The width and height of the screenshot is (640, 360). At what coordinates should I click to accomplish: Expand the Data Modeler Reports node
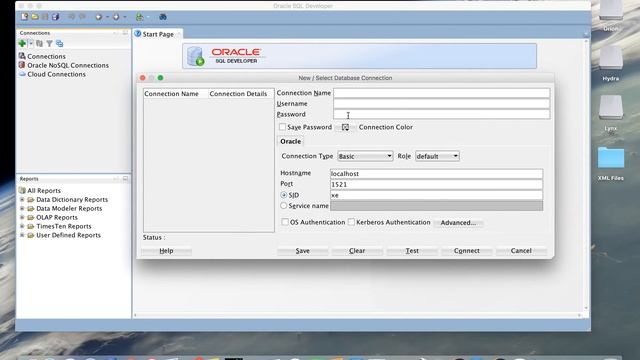[x=22, y=208]
